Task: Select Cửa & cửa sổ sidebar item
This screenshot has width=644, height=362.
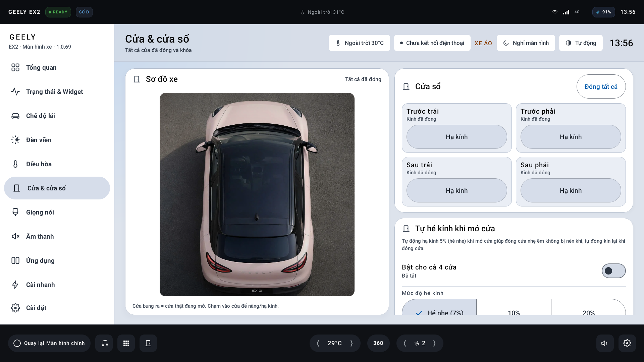Action: pos(57,188)
